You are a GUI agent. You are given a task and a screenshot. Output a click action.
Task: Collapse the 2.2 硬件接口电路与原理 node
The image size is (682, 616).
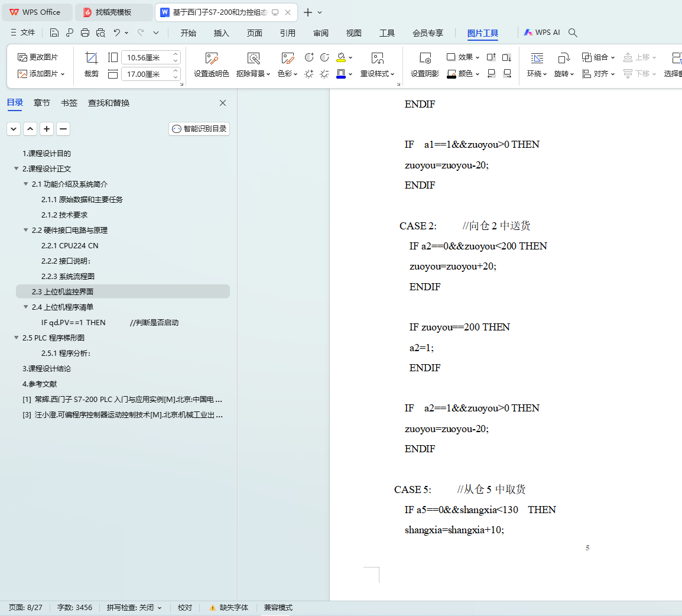[25, 230]
